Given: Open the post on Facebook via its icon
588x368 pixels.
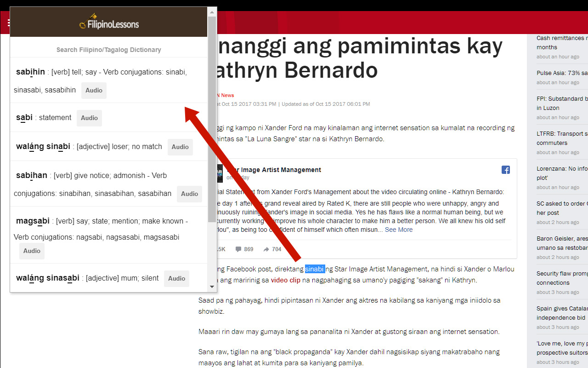Looking at the screenshot, I should pos(505,170).
